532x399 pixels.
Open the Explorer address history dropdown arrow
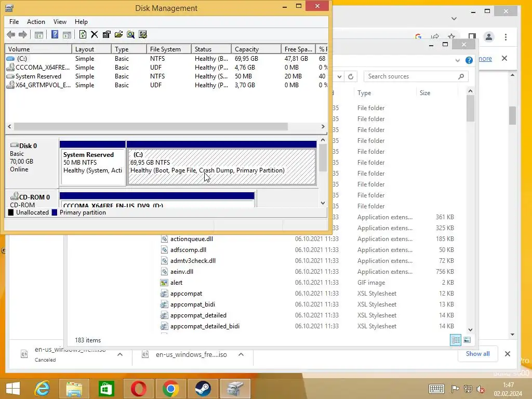(339, 77)
